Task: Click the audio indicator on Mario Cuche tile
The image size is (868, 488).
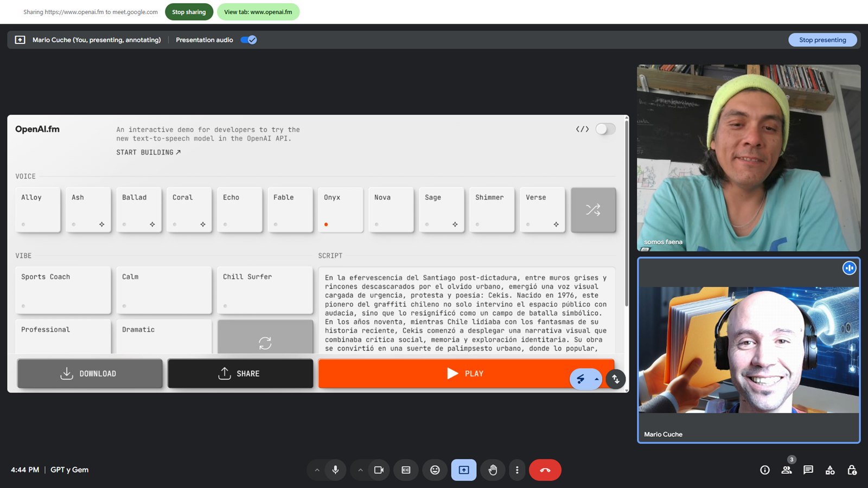Action: click(x=849, y=268)
